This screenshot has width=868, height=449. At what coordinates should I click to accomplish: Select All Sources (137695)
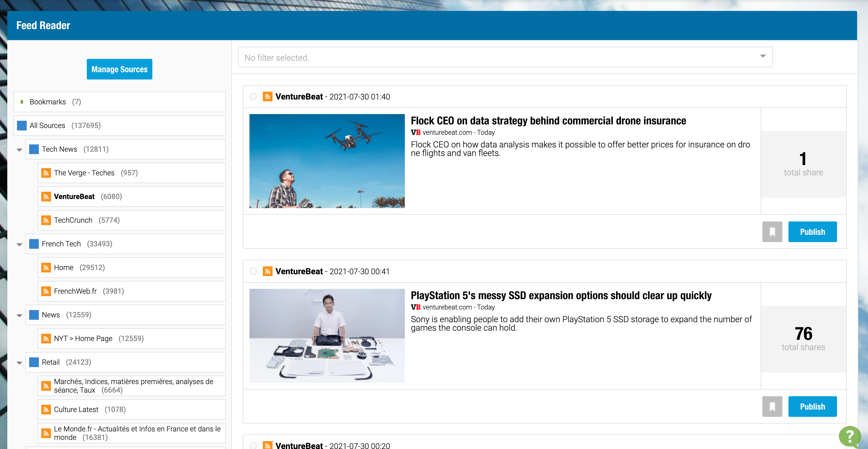pyautogui.click(x=120, y=126)
